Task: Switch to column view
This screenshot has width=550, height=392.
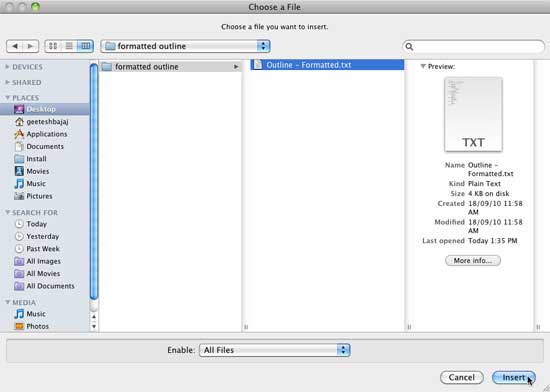Action: (x=85, y=46)
